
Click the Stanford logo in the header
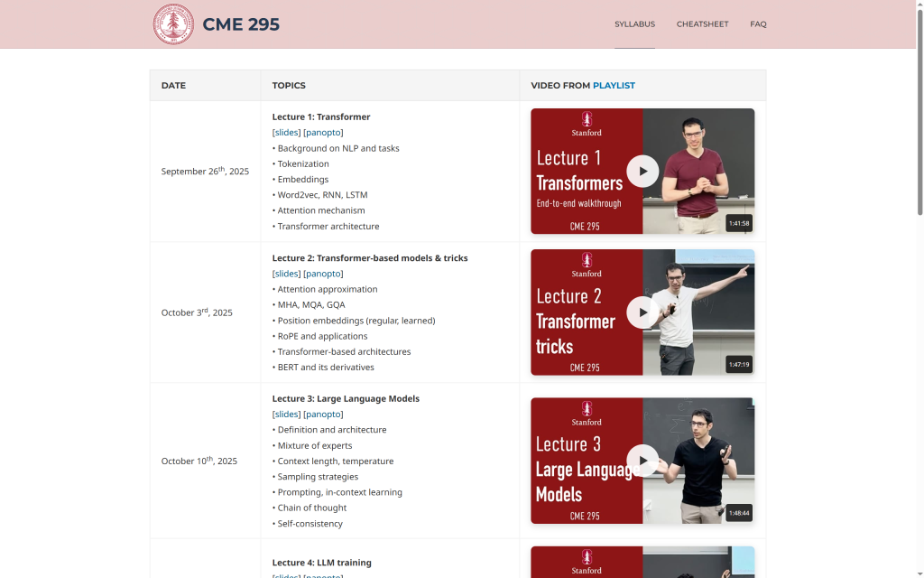(x=173, y=24)
